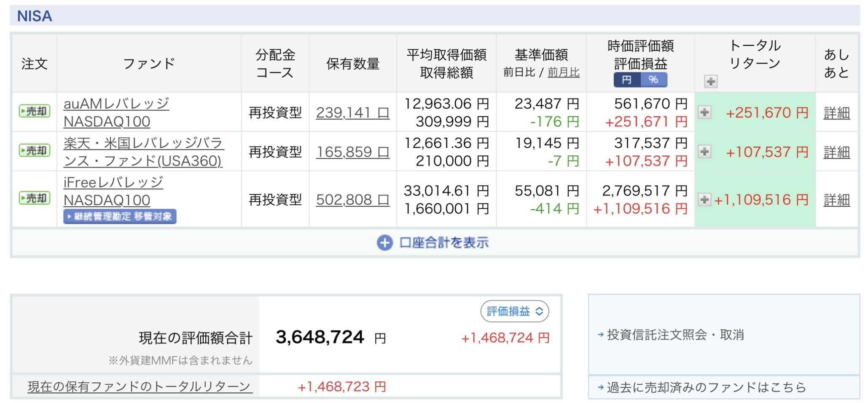Viewport: 868px width, 403px height.
Task: Expand total return details for the auAM fund
Action: tap(704, 112)
